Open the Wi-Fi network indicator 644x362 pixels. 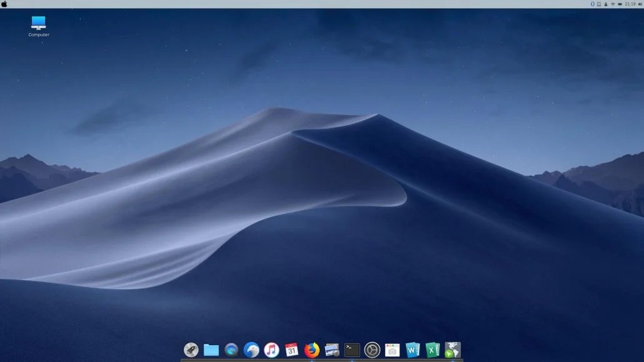(x=613, y=4)
